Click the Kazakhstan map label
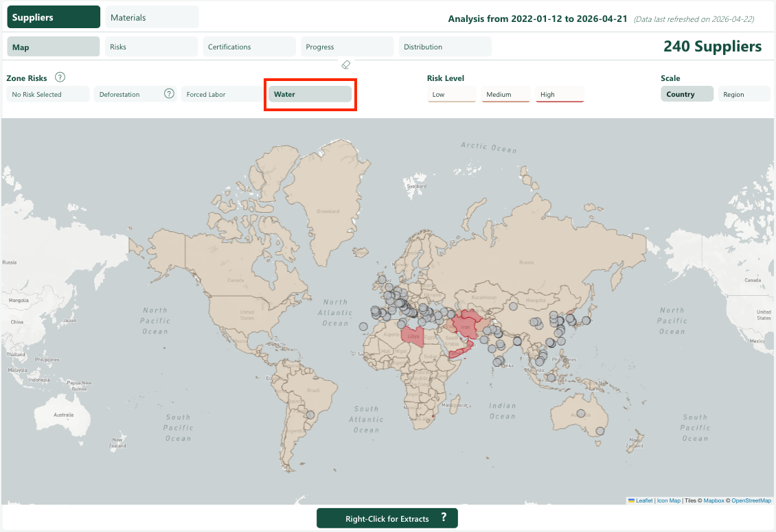 (484, 297)
